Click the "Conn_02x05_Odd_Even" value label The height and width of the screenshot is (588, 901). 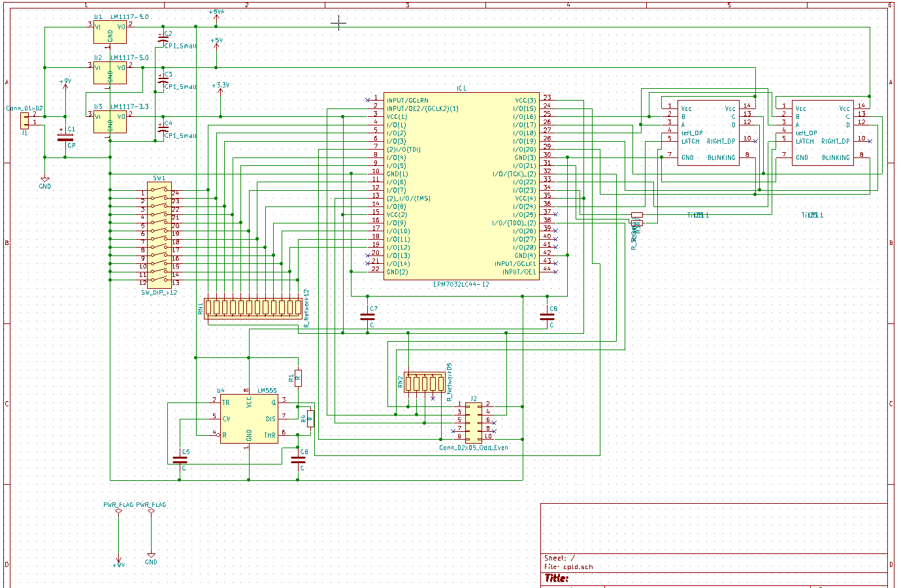[x=474, y=448]
